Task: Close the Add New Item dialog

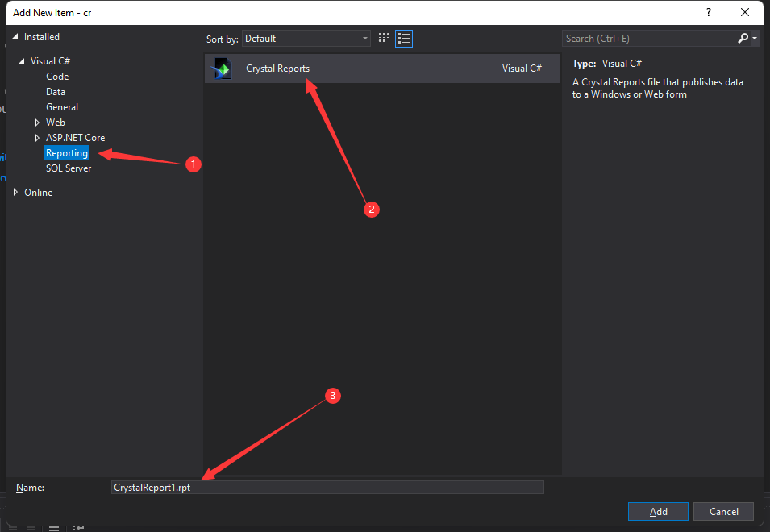Action: pos(746,12)
